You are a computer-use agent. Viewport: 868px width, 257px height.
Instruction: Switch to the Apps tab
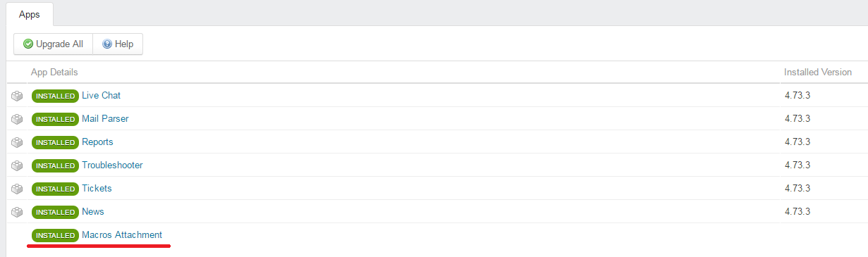(x=30, y=14)
